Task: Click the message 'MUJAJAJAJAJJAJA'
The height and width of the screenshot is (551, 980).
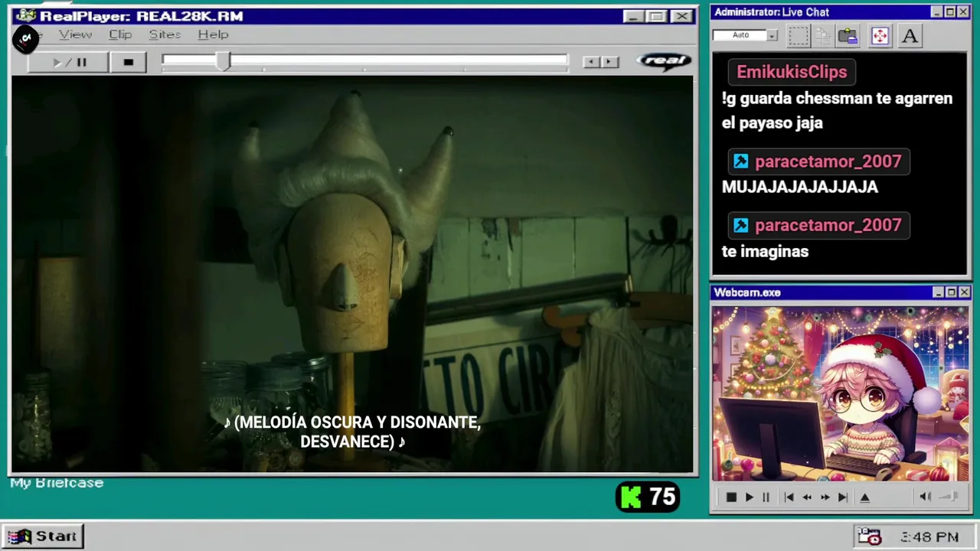Action: click(799, 187)
